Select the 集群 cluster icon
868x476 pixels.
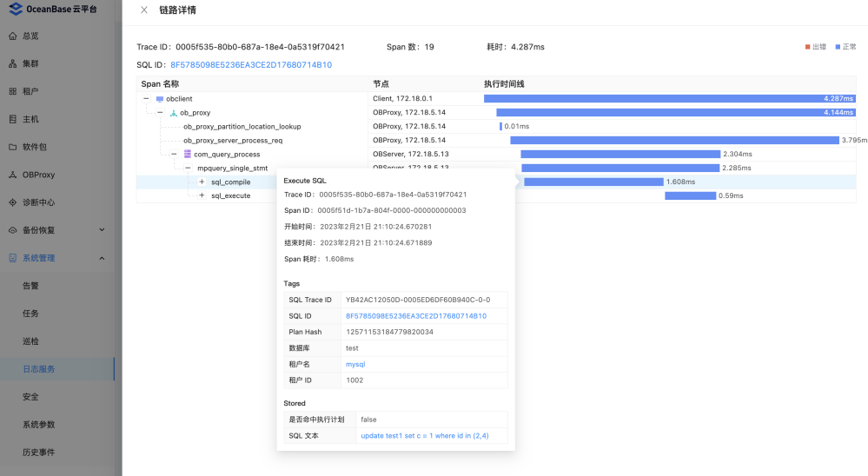[x=13, y=63]
